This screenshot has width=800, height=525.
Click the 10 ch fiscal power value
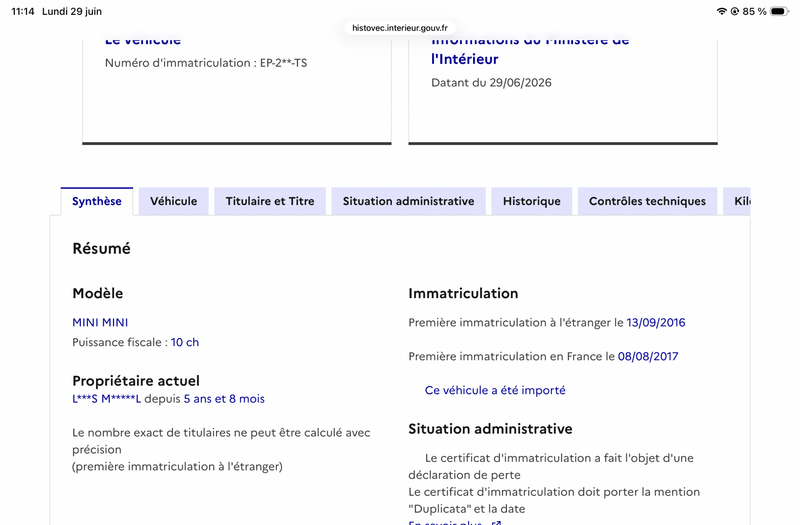[185, 342]
